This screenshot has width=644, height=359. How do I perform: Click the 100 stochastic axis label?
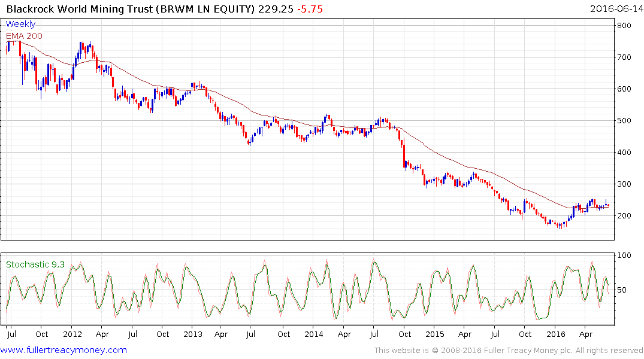tap(624, 255)
